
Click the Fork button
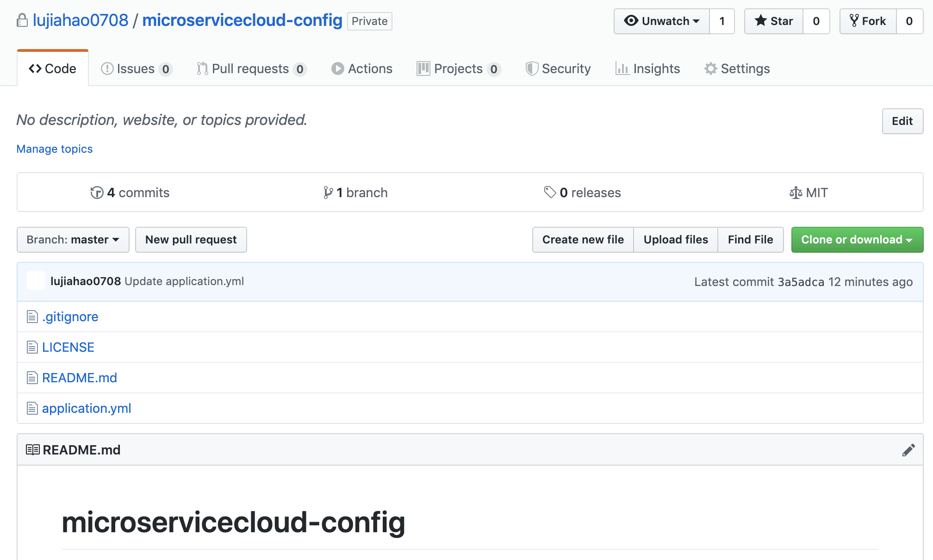(x=868, y=21)
